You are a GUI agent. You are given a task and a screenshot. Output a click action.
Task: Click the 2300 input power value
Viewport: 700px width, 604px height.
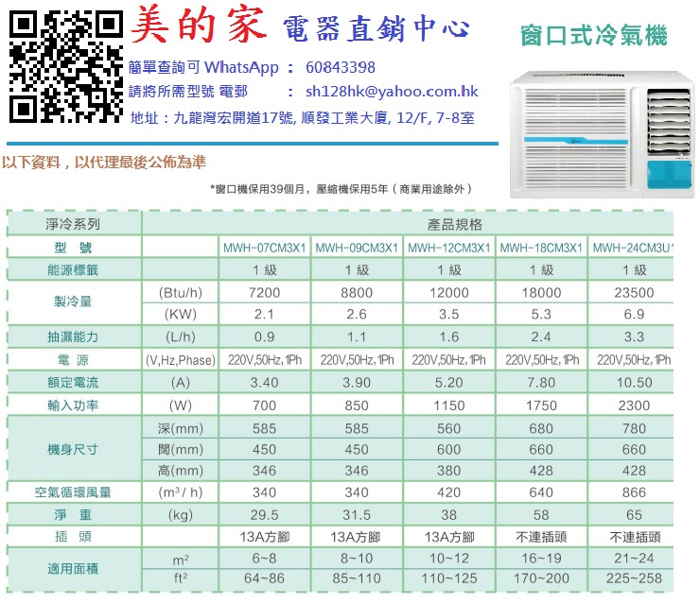coord(634,406)
